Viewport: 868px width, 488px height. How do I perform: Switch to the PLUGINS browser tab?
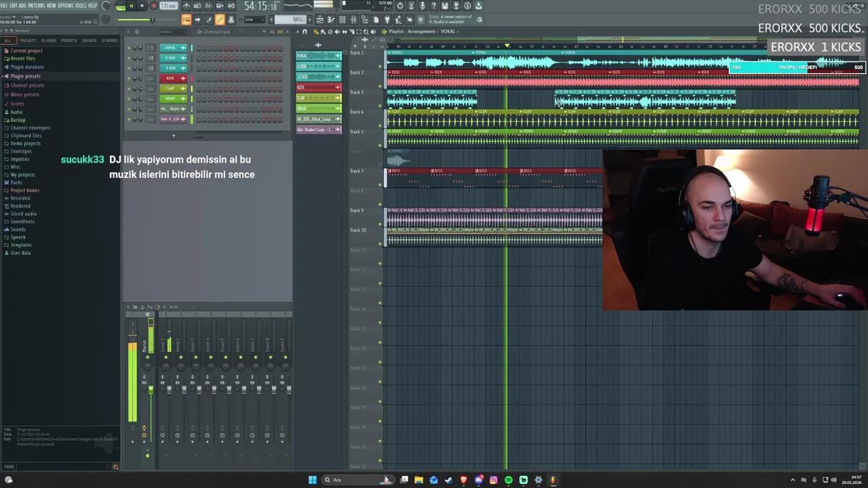[49, 41]
